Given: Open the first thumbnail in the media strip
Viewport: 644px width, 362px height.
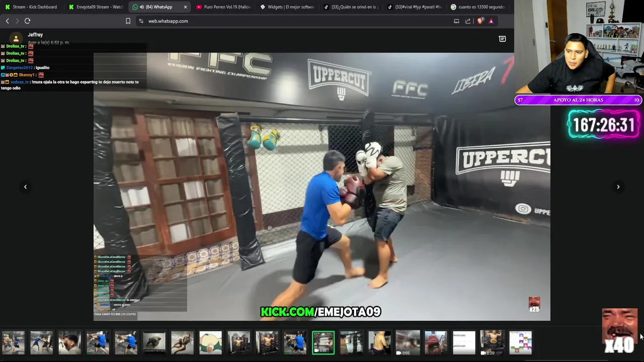Looking at the screenshot, I should click(13, 342).
